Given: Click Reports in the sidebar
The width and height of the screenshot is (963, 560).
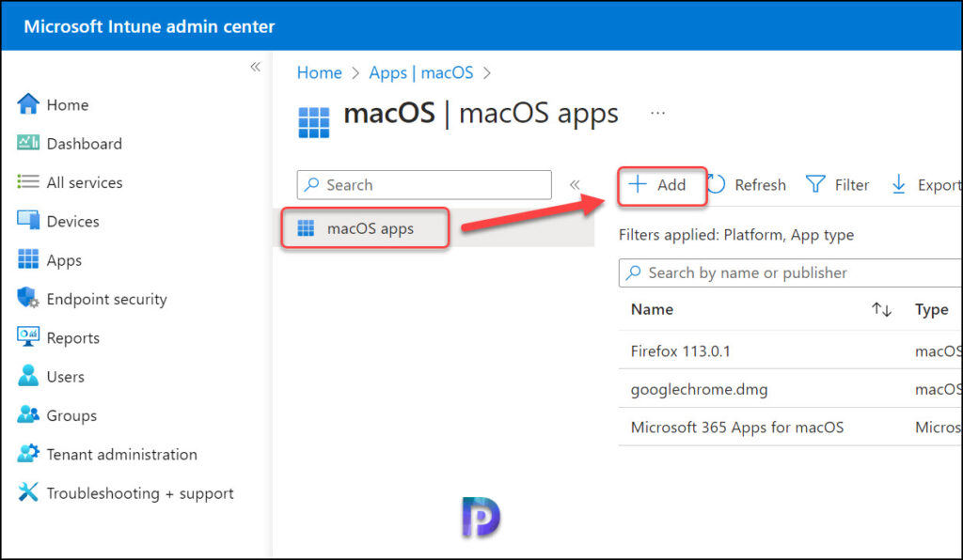Looking at the screenshot, I should (73, 338).
